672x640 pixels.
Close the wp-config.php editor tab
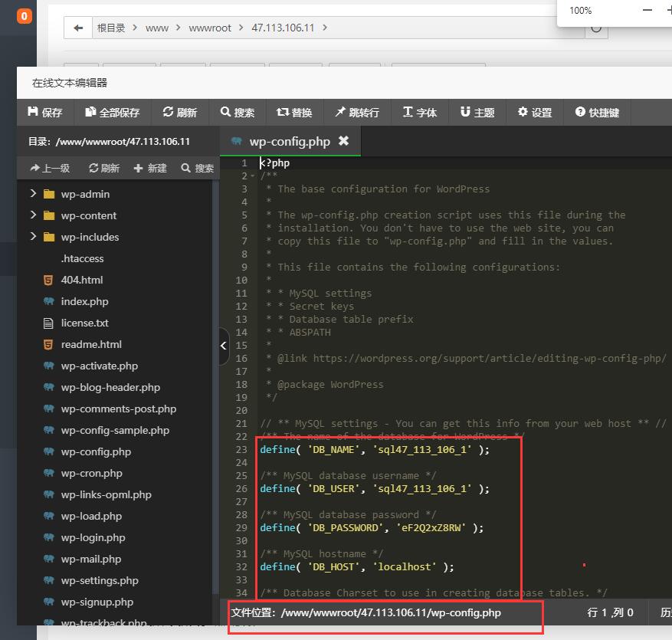point(344,140)
